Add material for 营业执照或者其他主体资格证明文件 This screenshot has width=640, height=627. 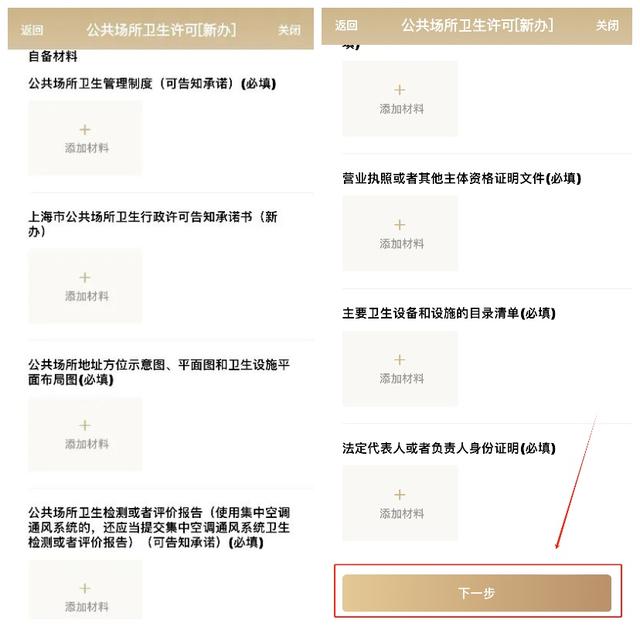tap(400, 233)
